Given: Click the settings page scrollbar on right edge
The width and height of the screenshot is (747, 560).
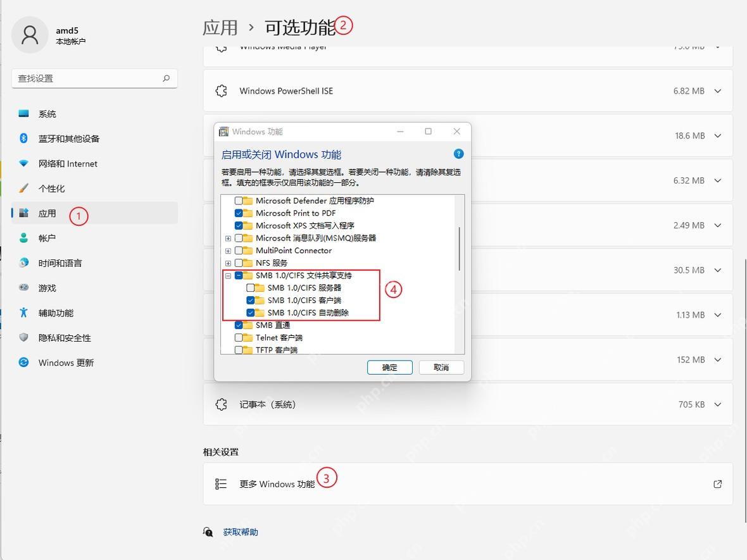Looking at the screenshot, I should tap(744, 390).
